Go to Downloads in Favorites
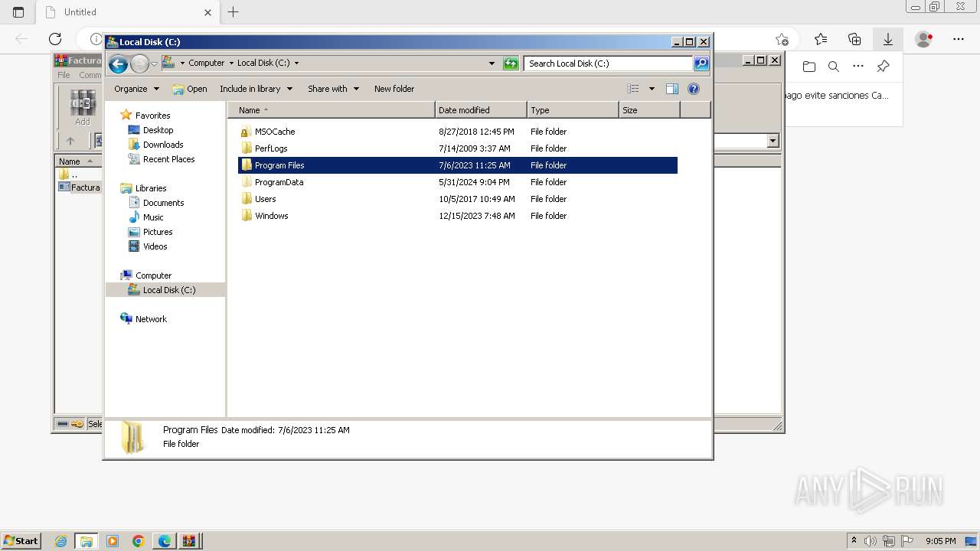The image size is (980, 551). point(163,145)
